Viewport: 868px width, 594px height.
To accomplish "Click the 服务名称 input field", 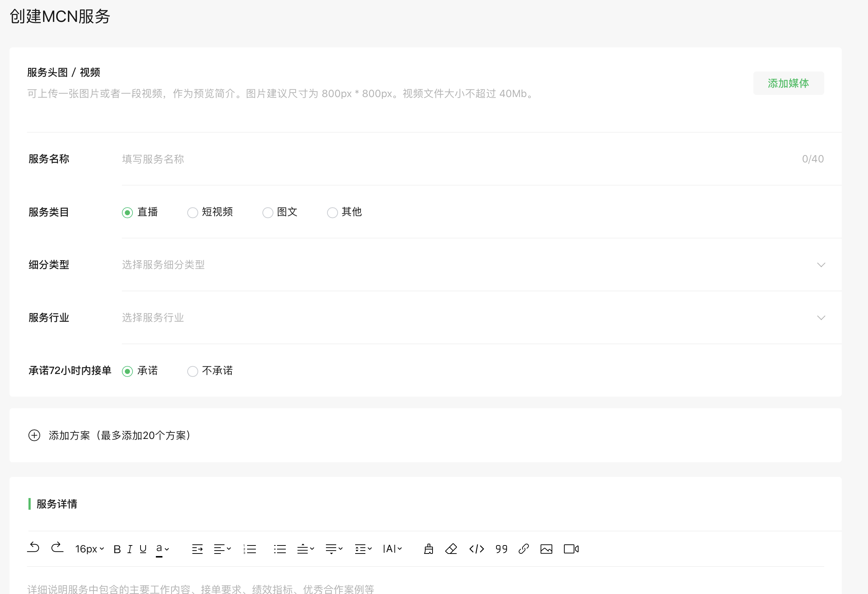I will click(x=261, y=159).
